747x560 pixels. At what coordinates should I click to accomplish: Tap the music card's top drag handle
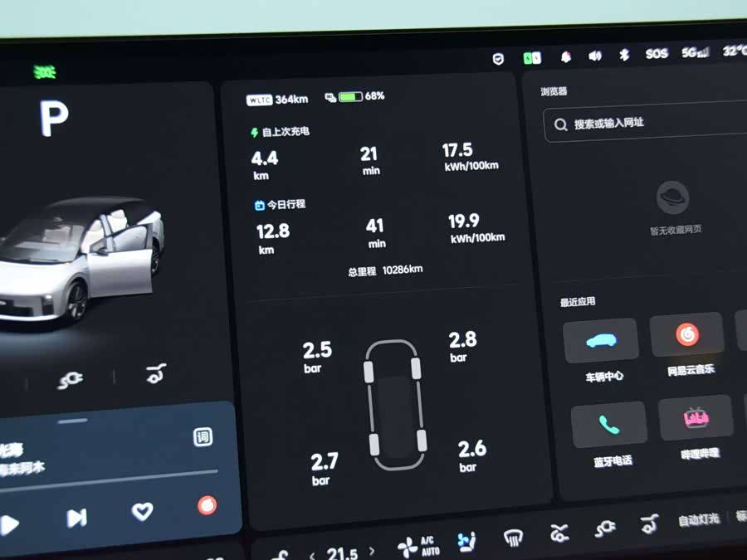click(73, 421)
